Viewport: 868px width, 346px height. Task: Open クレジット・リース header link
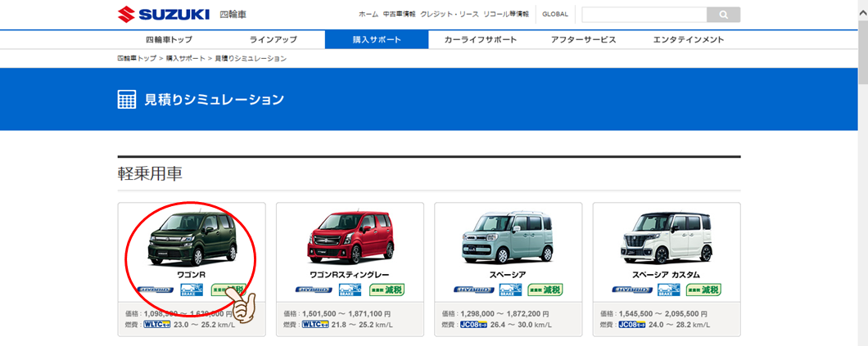click(x=449, y=15)
